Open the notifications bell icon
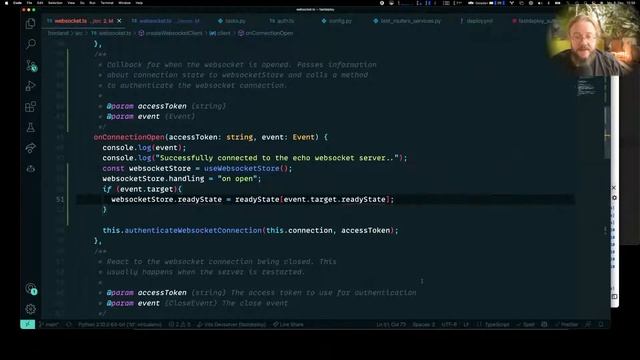640x360 pixels. [x=601, y=324]
